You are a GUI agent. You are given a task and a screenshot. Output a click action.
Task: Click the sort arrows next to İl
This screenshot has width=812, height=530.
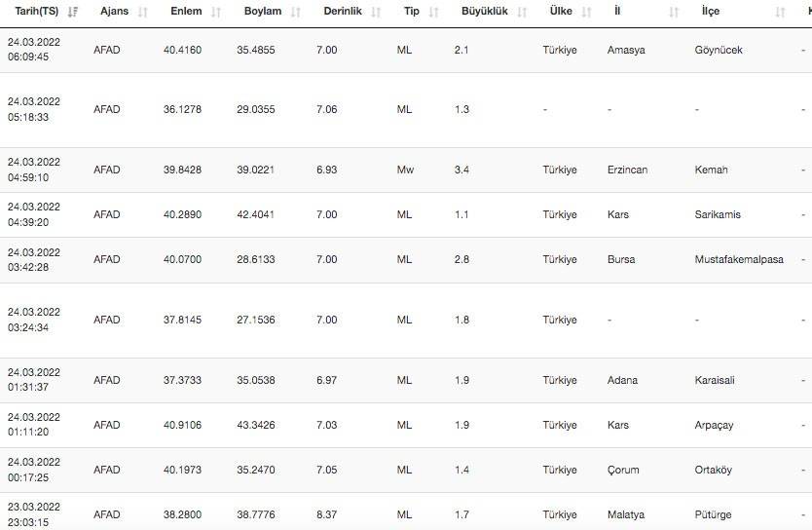[674, 13]
